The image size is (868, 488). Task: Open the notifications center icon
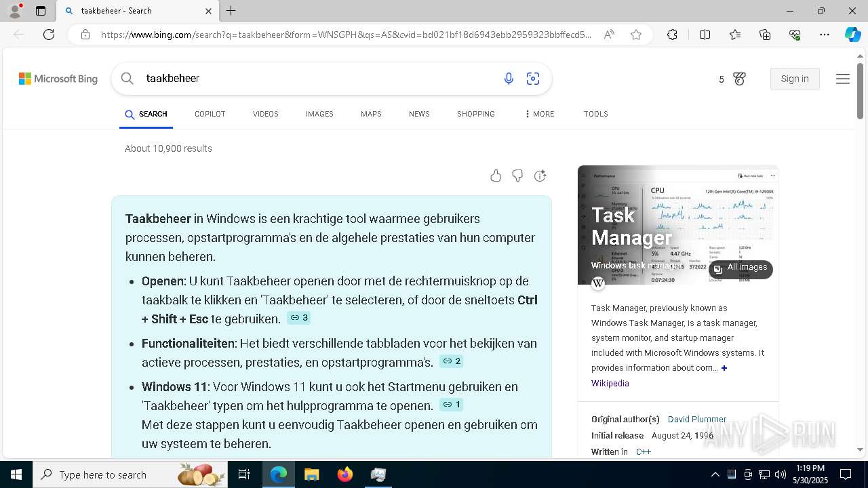(846, 474)
